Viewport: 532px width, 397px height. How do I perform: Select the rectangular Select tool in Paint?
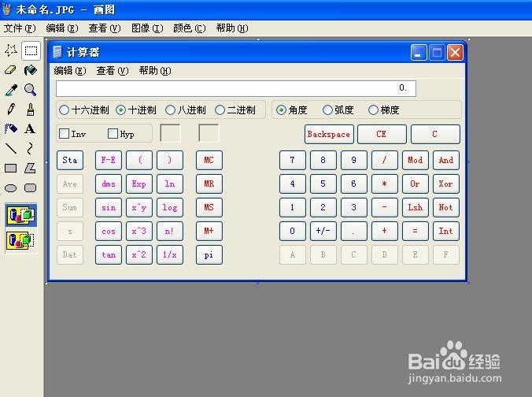coord(31,51)
